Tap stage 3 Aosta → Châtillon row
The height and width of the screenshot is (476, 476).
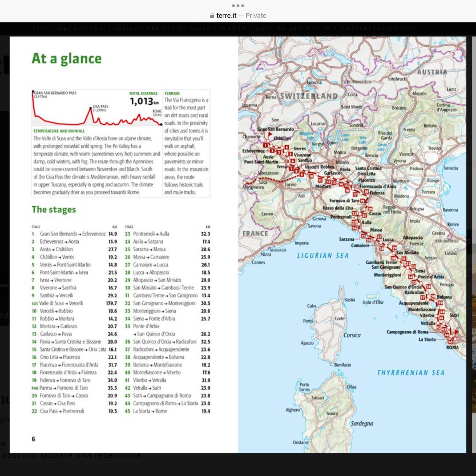point(74,249)
